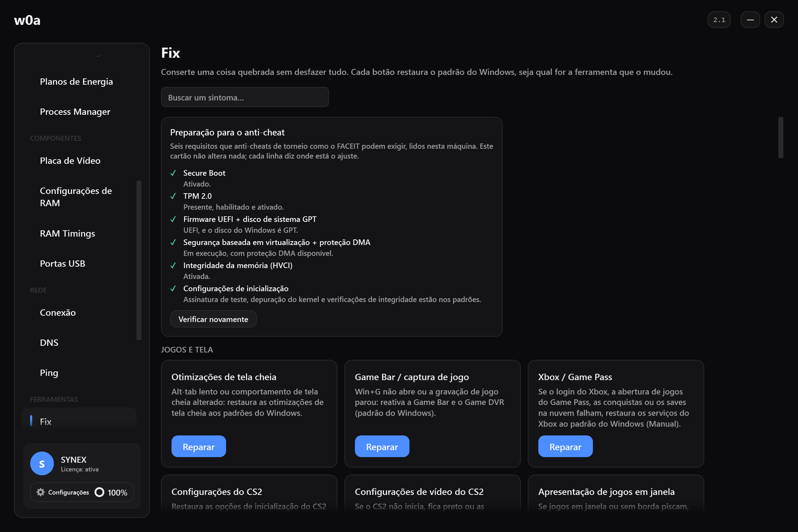Click the JOGOS E TELA section heading
This screenshot has width=798, height=532.
(187, 350)
